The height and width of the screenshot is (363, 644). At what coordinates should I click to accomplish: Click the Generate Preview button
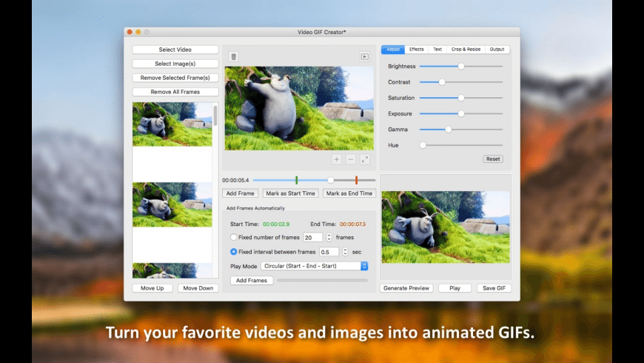[x=406, y=288]
